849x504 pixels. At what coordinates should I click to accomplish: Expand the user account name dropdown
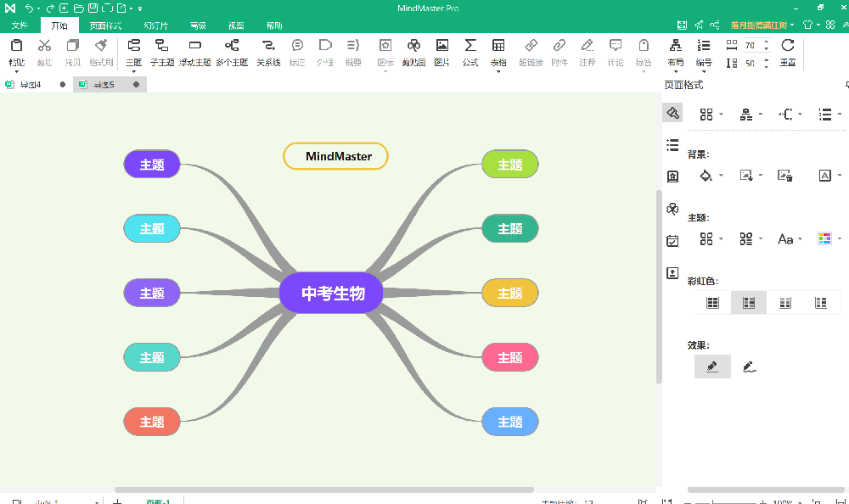click(x=792, y=25)
